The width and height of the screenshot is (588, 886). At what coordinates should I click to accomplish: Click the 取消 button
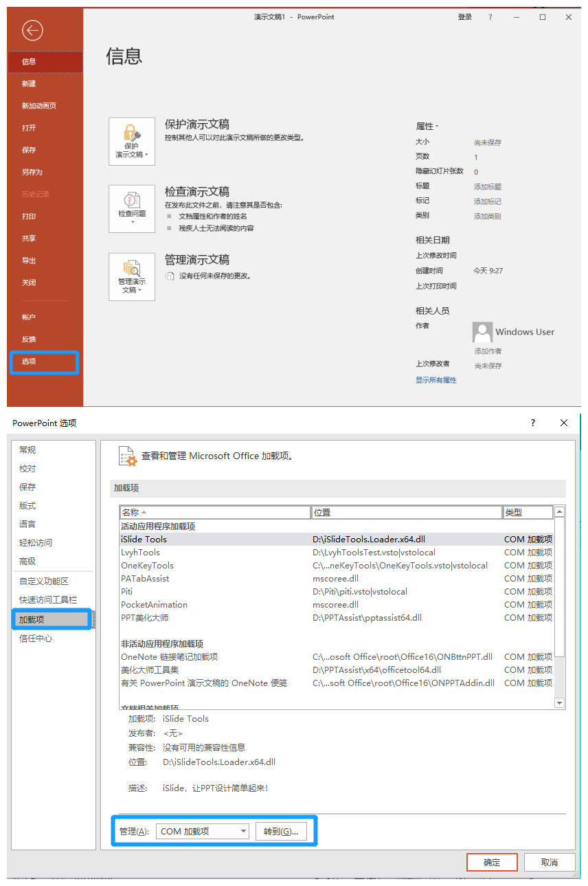click(550, 863)
